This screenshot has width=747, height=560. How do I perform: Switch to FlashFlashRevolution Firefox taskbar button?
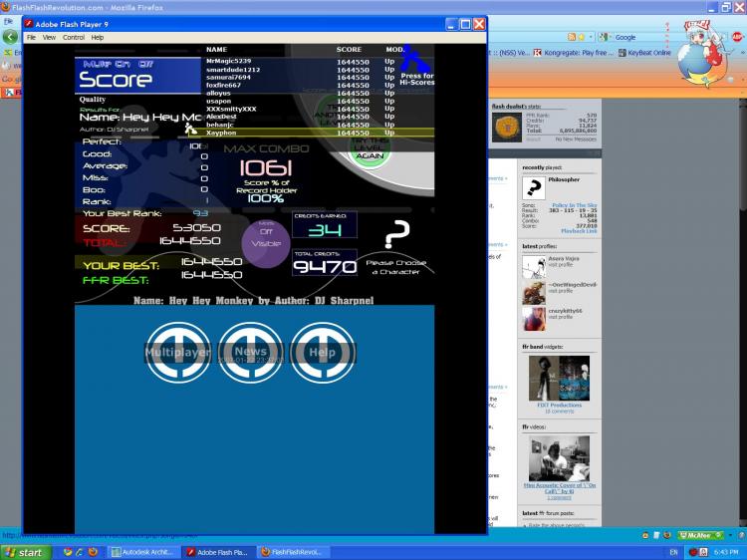pyautogui.click(x=293, y=552)
